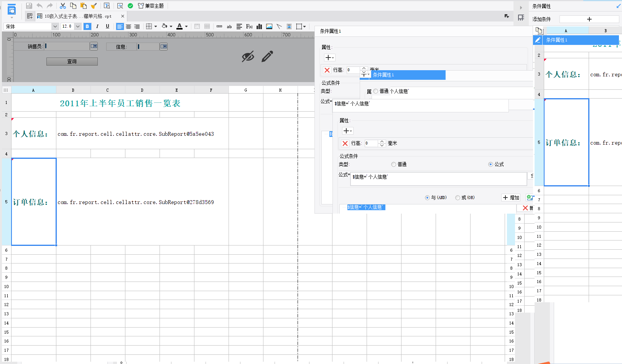Image resolution: width=622 pixels, height=364 pixels.
Task: Pick font color with the A swatch
Action: pos(179,26)
